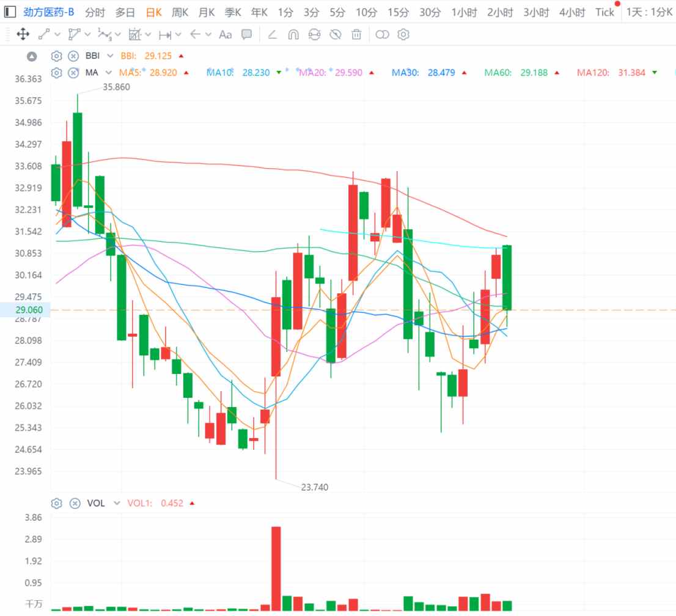Switch to the 分时 tab
The height and width of the screenshot is (616, 676).
(95, 12)
